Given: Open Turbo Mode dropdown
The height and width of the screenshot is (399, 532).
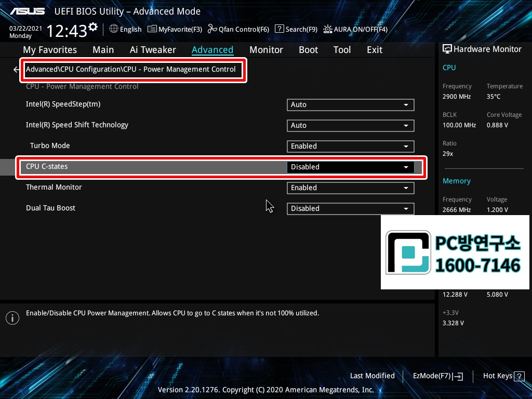Looking at the screenshot, I should tap(351, 146).
